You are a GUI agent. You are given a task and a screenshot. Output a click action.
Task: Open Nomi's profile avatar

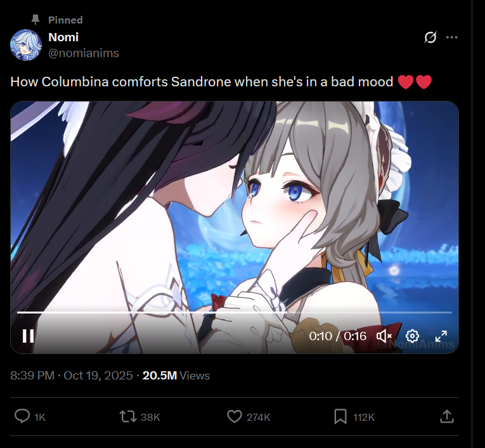(x=26, y=45)
